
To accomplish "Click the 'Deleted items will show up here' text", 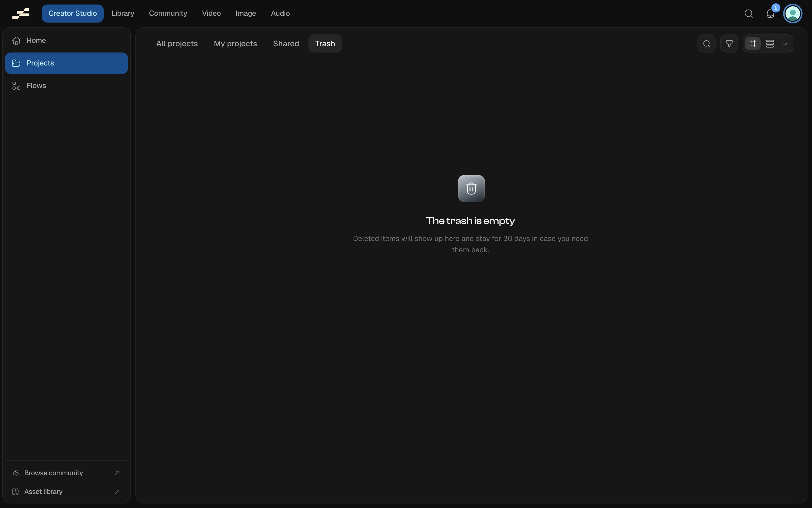I will click(x=470, y=244).
